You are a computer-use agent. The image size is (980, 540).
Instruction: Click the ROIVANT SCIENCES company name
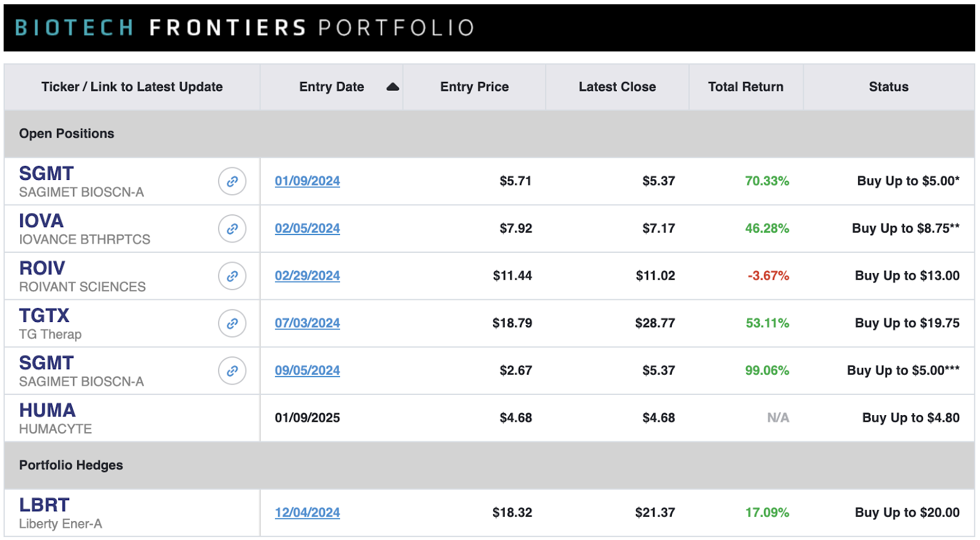pyautogui.click(x=82, y=287)
